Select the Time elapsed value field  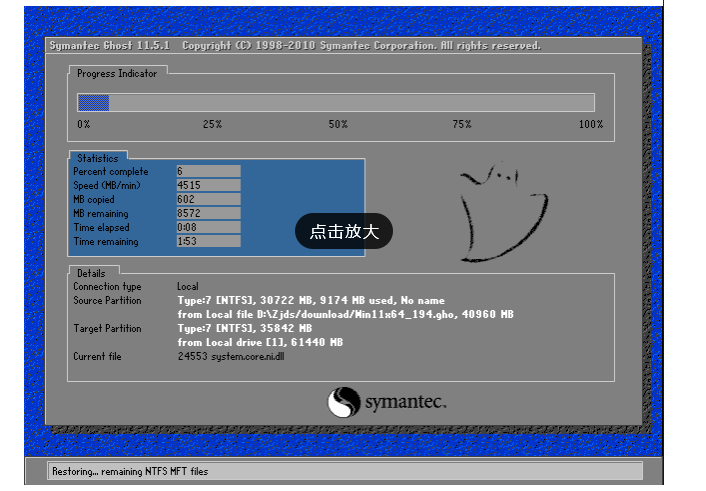(x=208, y=227)
